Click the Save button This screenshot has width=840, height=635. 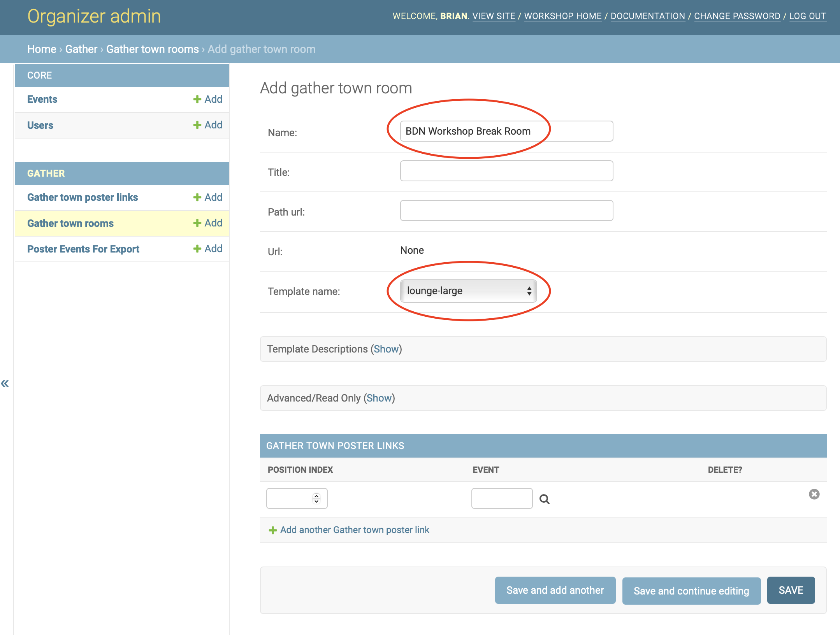click(791, 590)
